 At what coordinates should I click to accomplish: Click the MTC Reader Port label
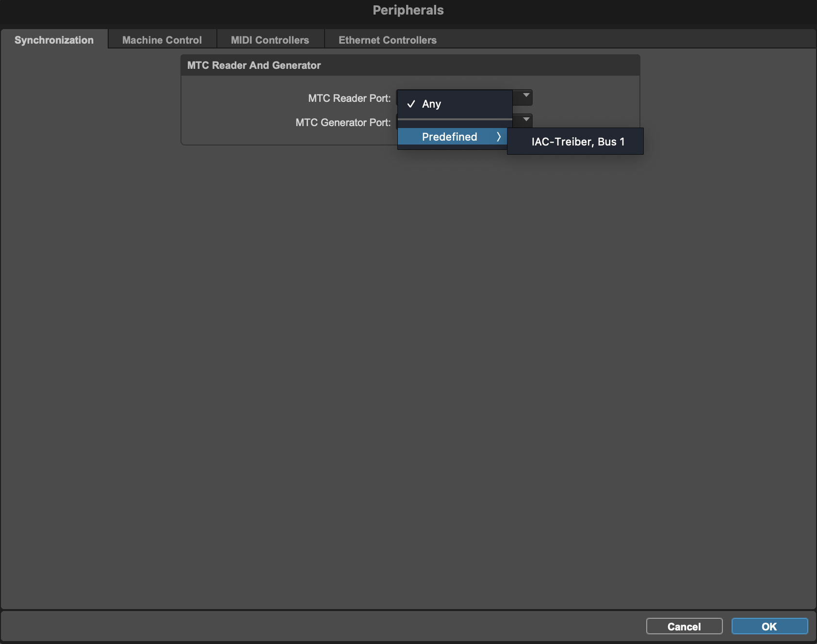pyautogui.click(x=349, y=98)
